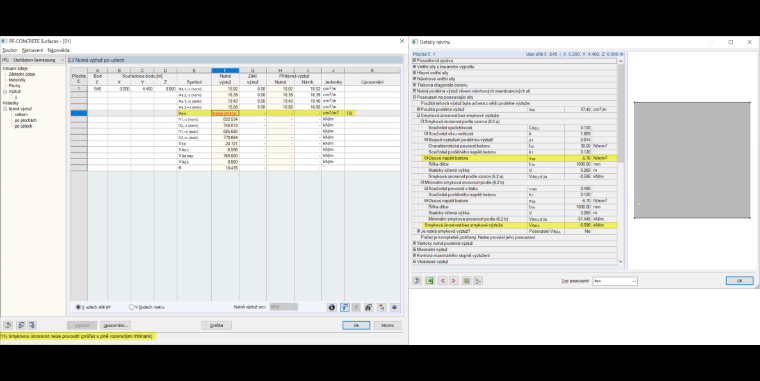Click the grey surface preview in Detaily návrhu

click(692, 160)
